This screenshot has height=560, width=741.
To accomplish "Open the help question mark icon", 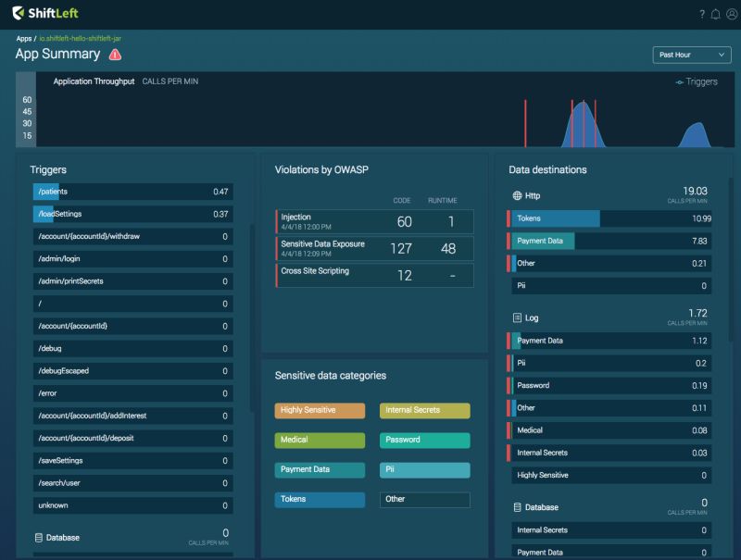I will pos(702,15).
